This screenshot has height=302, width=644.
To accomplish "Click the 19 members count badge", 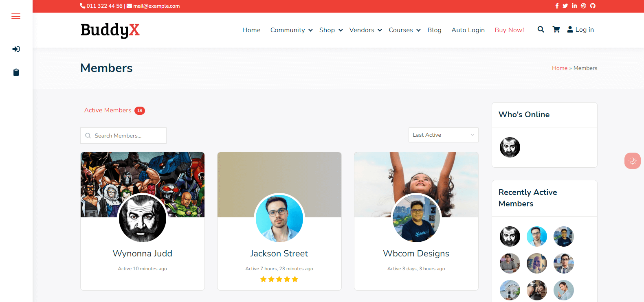I will 140,111.
